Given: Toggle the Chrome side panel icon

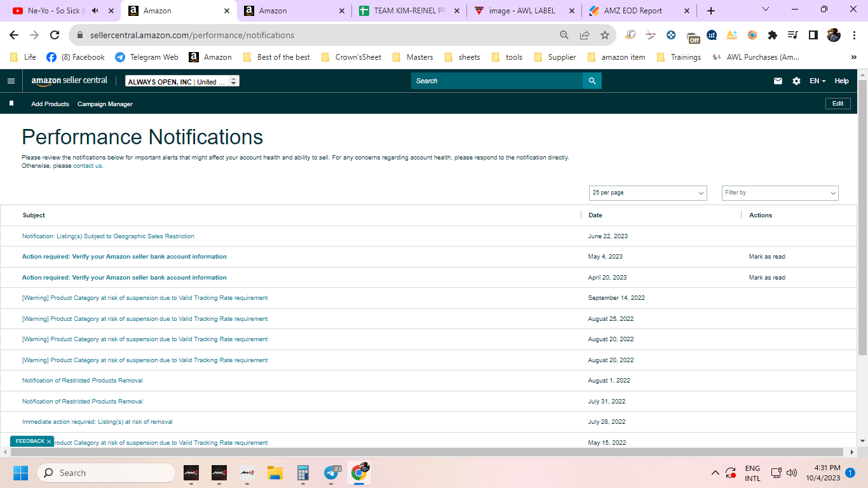Looking at the screenshot, I should [813, 35].
